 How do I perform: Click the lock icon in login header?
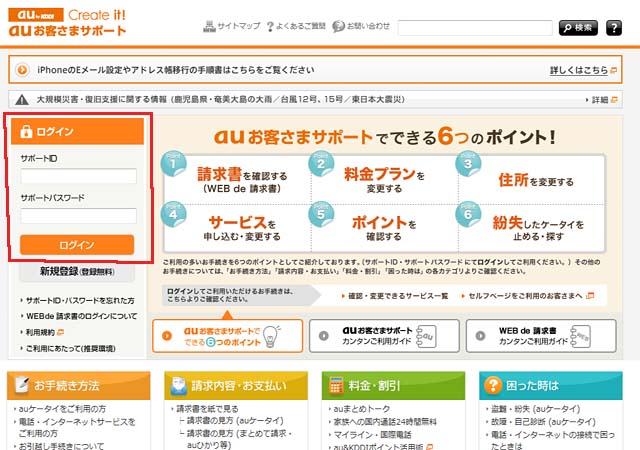[x=26, y=131]
